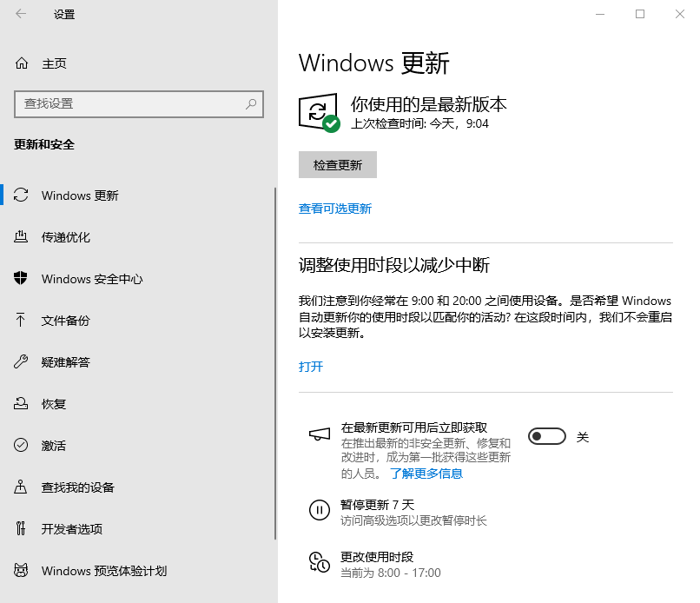This screenshot has width=700, height=603.
Task: Click the 激活 checkmark circle icon
Action: pyautogui.click(x=21, y=445)
